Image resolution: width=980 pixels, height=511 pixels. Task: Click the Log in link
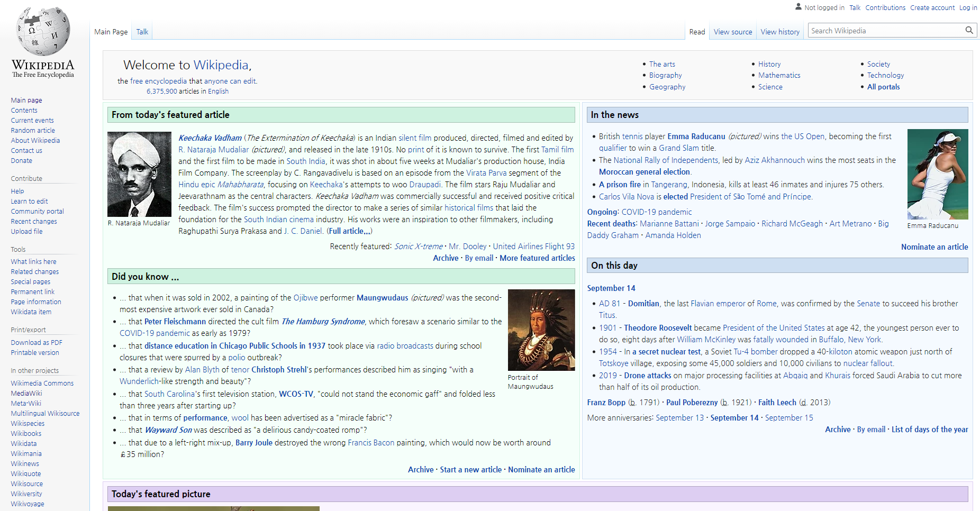(968, 7)
